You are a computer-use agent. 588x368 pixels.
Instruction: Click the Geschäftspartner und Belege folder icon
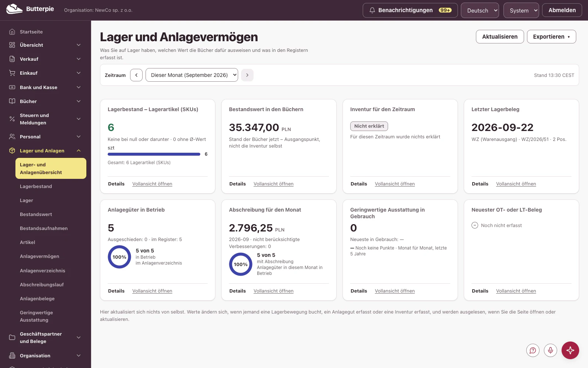pyautogui.click(x=12, y=337)
